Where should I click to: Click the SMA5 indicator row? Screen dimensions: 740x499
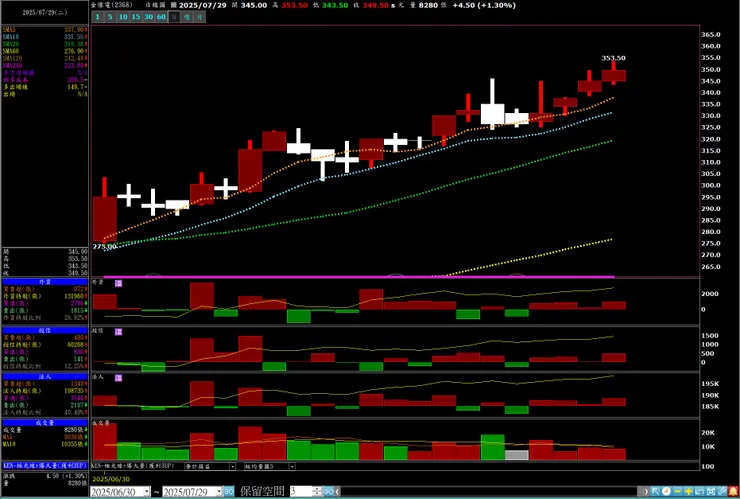pyautogui.click(x=45, y=30)
